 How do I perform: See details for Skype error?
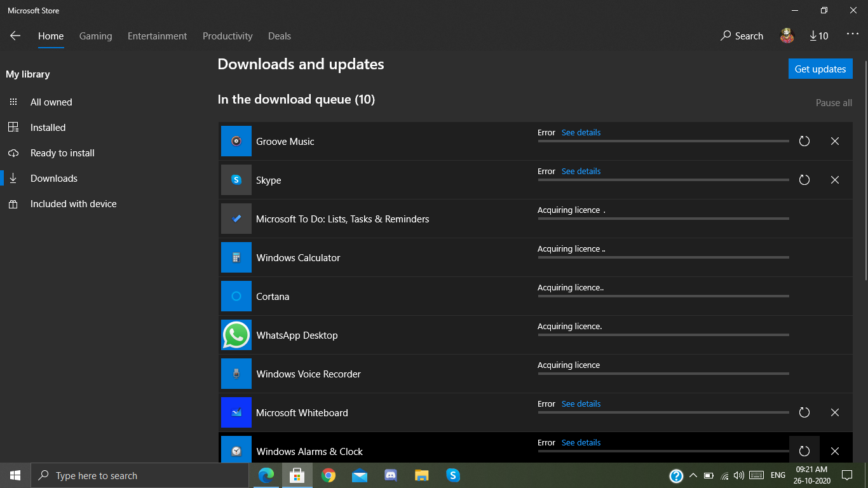[581, 171]
